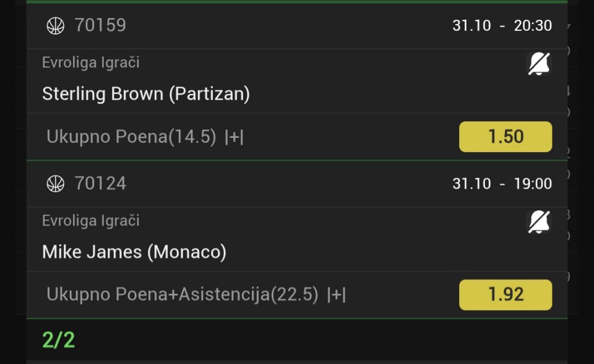Click the 31.10 date of event 70159
The height and width of the screenshot is (364, 594).
[471, 25]
